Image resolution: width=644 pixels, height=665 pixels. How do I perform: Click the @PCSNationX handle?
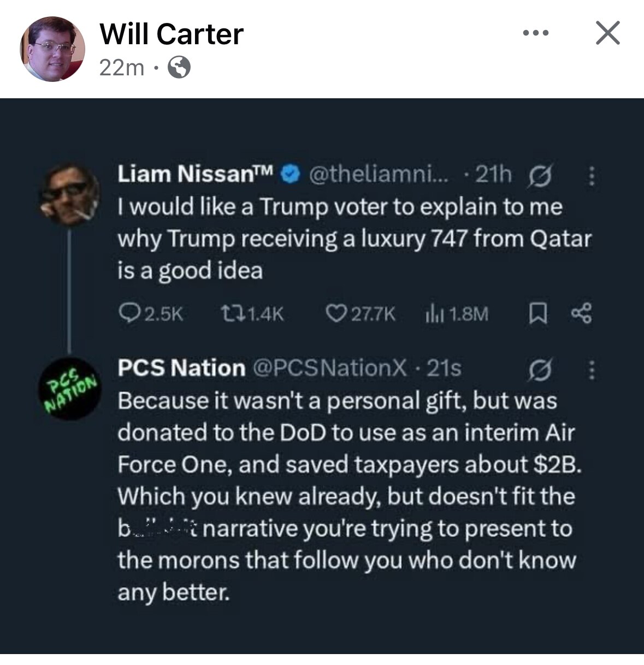coord(330,369)
